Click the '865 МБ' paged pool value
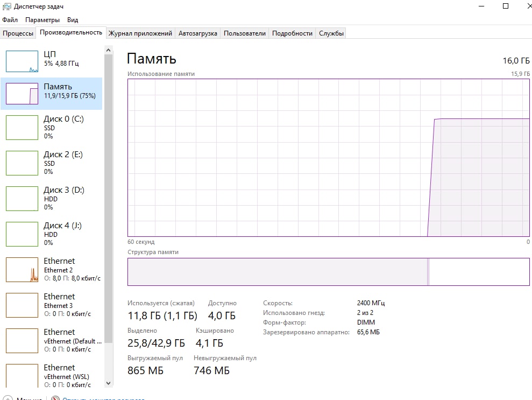Viewport: 532px width, 400px height. tap(146, 371)
